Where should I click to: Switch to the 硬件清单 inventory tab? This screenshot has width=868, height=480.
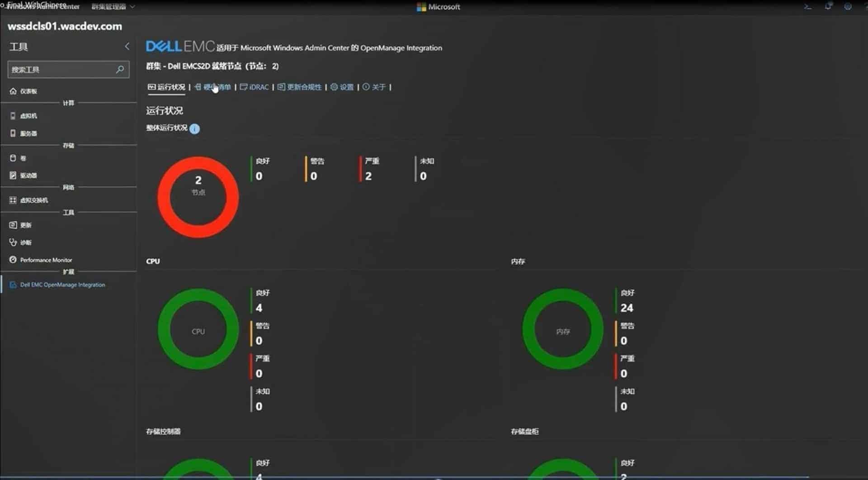[212, 87]
